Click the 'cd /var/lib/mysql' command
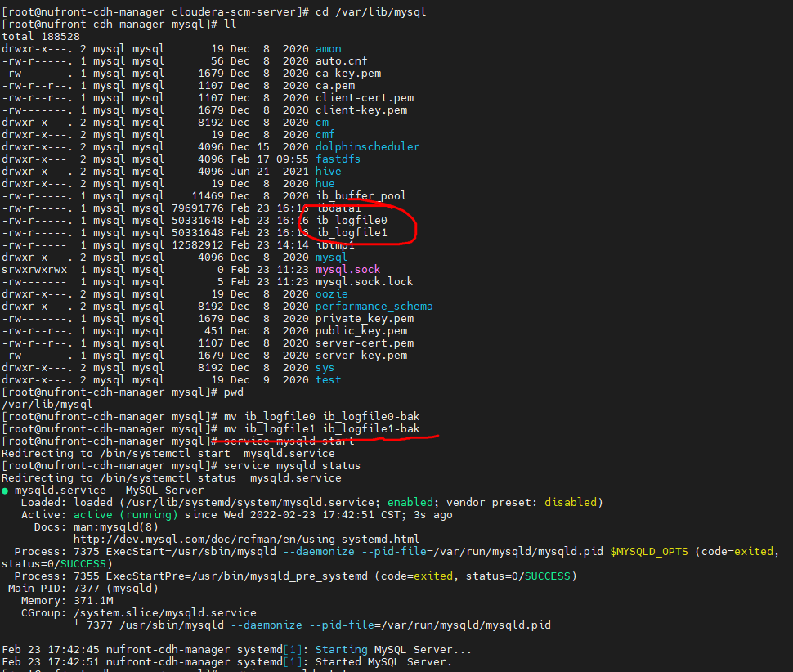 (370, 11)
